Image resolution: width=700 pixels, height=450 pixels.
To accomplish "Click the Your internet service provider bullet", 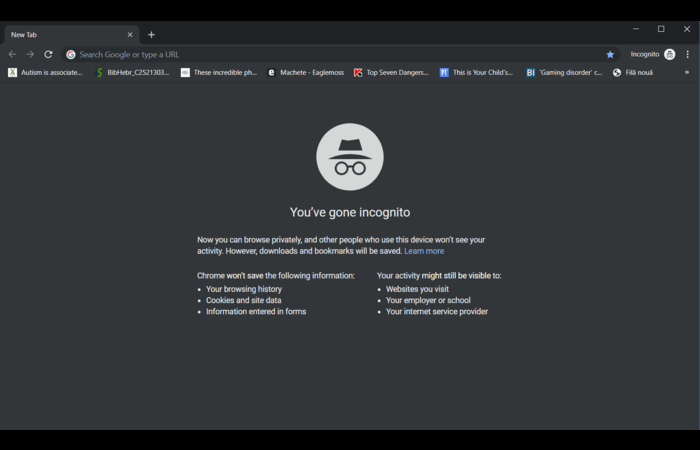I will [437, 312].
